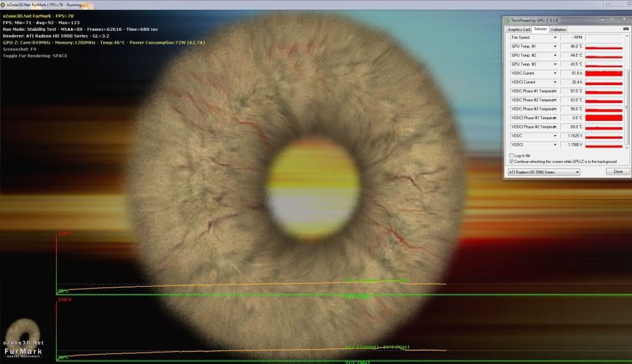Click the sensor list scrollbar thumb
This screenshot has height=364, width=632.
627,107
